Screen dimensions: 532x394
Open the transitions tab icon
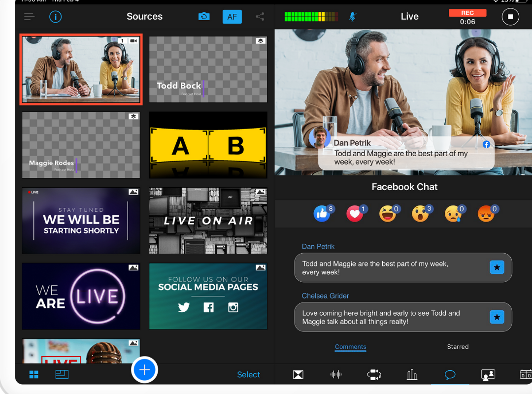click(298, 375)
